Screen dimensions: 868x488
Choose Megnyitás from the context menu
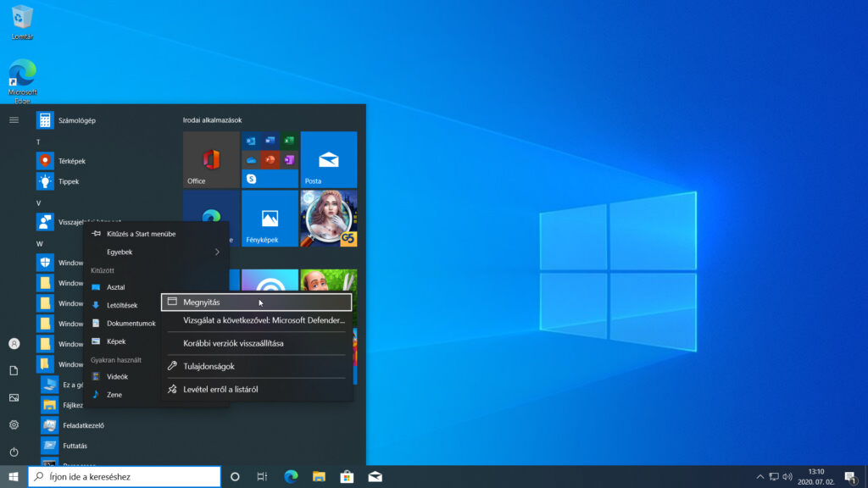(256, 302)
